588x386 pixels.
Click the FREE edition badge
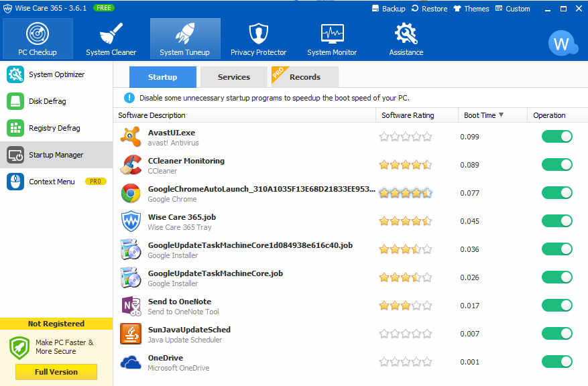104,8
